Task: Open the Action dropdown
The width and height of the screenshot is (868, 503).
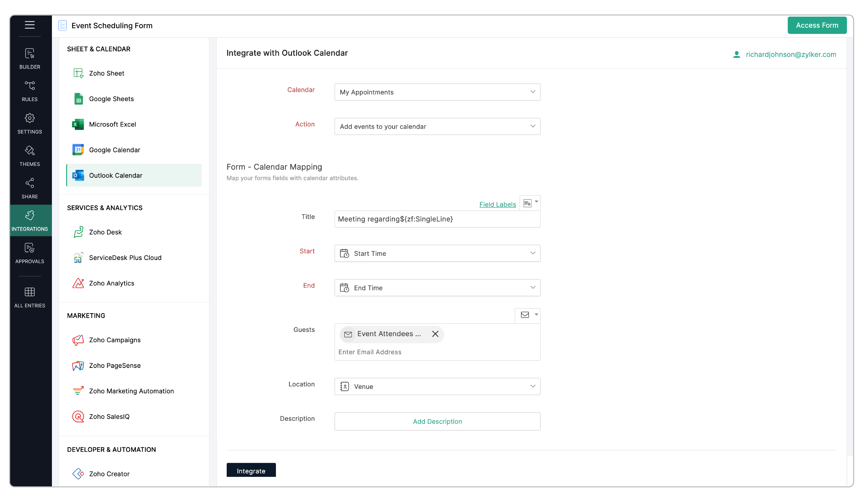Action: [x=437, y=127]
